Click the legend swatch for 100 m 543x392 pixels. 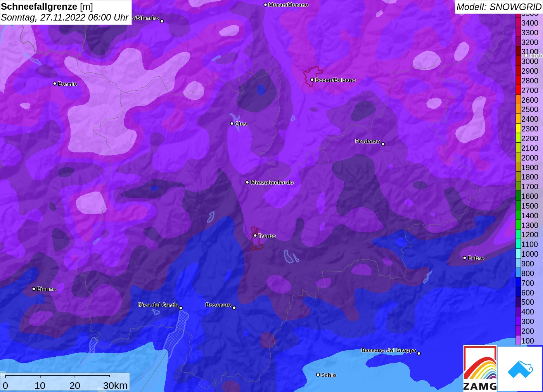(518, 340)
